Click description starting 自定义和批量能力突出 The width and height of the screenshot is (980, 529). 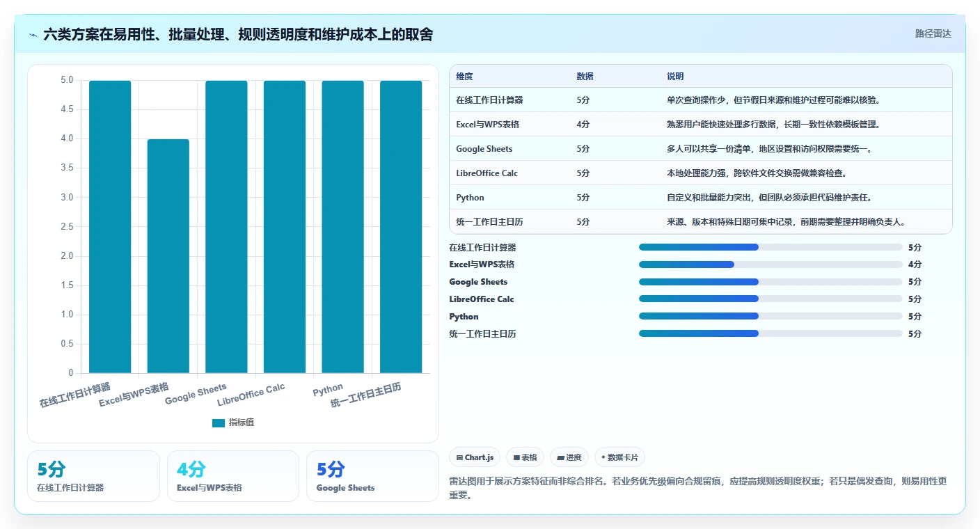[x=770, y=198]
